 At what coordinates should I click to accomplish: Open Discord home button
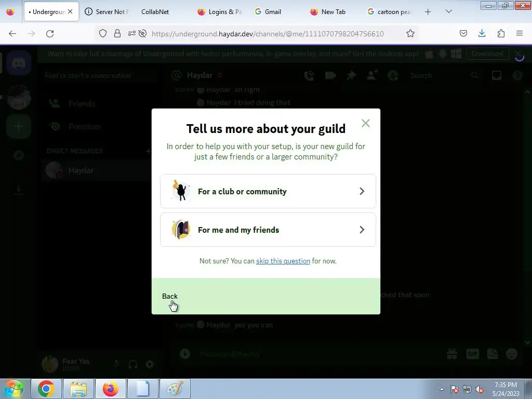pos(19,63)
